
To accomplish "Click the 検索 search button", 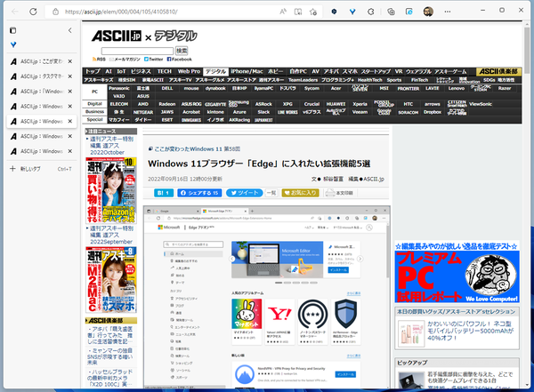I will point(182,51).
